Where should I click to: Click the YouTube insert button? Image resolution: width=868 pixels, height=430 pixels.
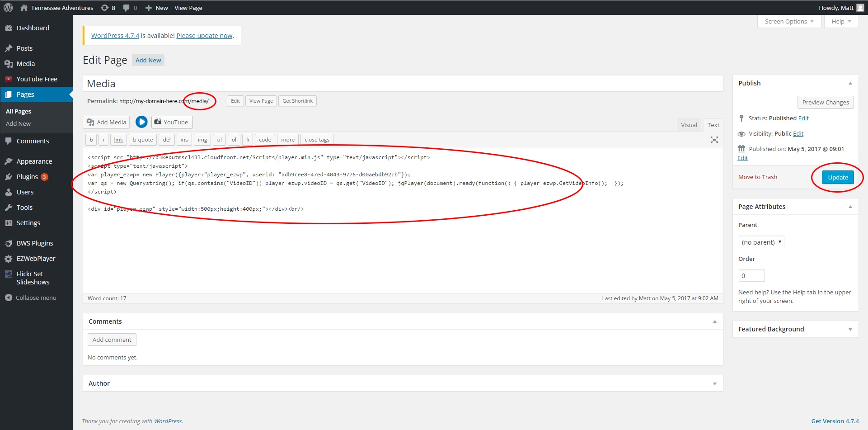point(172,122)
